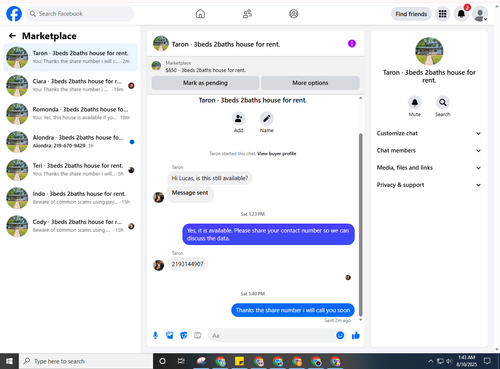Image resolution: width=500 pixels, height=369 pixels.
Task: Open the apps grid menu icon
Action: tap(442, 14)
